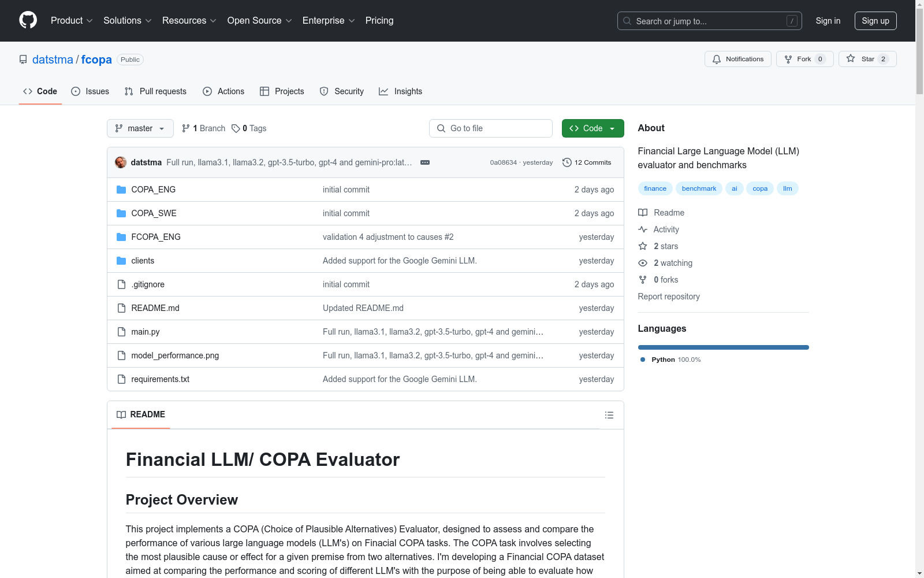The width and height of the screenshot is (924, 578).
Task: Click the Python language color dot
Action: [x=643, y=360]
